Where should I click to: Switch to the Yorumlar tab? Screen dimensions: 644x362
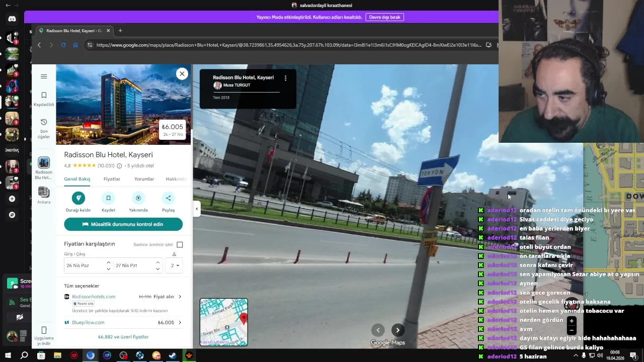[144, 179]
